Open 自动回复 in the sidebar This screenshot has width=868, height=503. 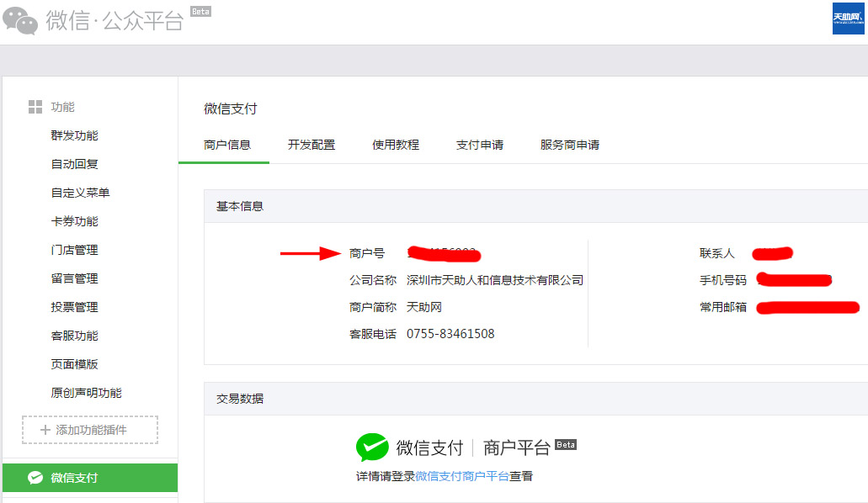click(x=74, y=164)
